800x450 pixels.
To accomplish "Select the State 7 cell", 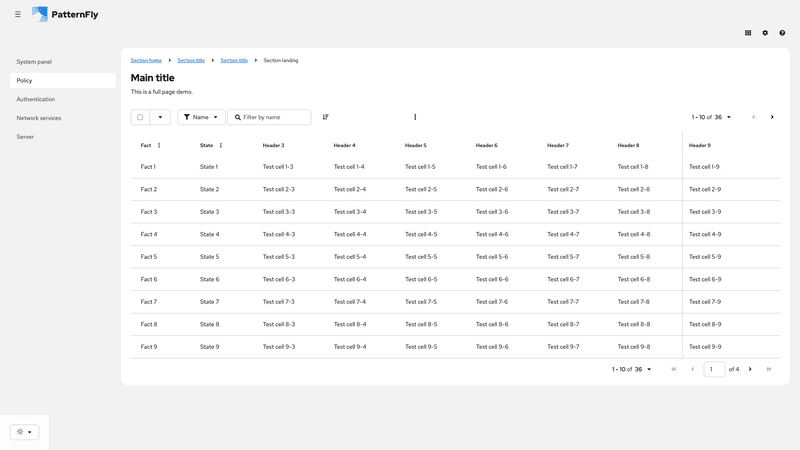I will (209, 302).
